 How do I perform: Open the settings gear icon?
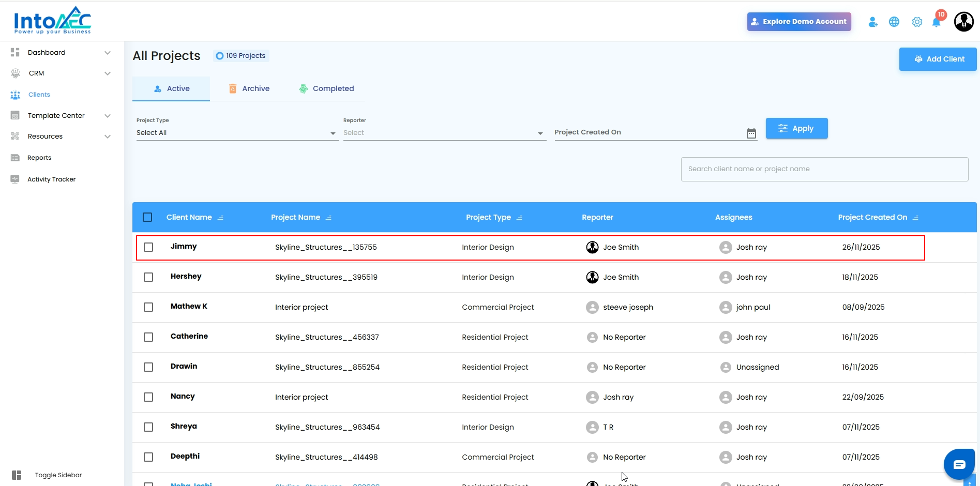pos(917,22)
